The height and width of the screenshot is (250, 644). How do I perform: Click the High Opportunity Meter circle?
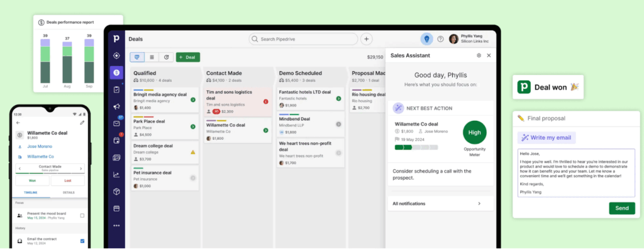[474, 132]
